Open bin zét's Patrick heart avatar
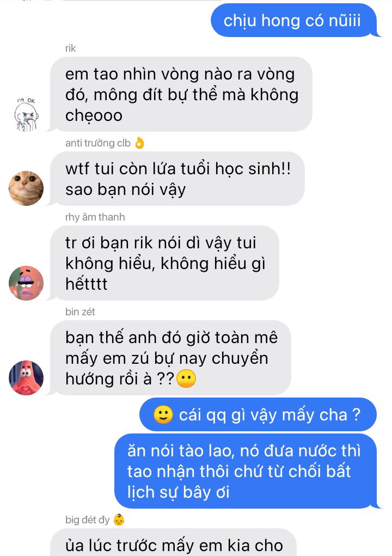 [x=26, y=378]
